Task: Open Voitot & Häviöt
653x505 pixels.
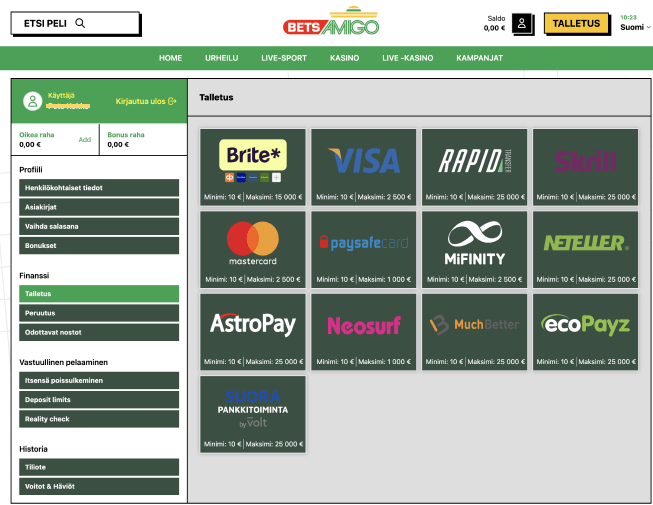Action: [x=99, y=486]
